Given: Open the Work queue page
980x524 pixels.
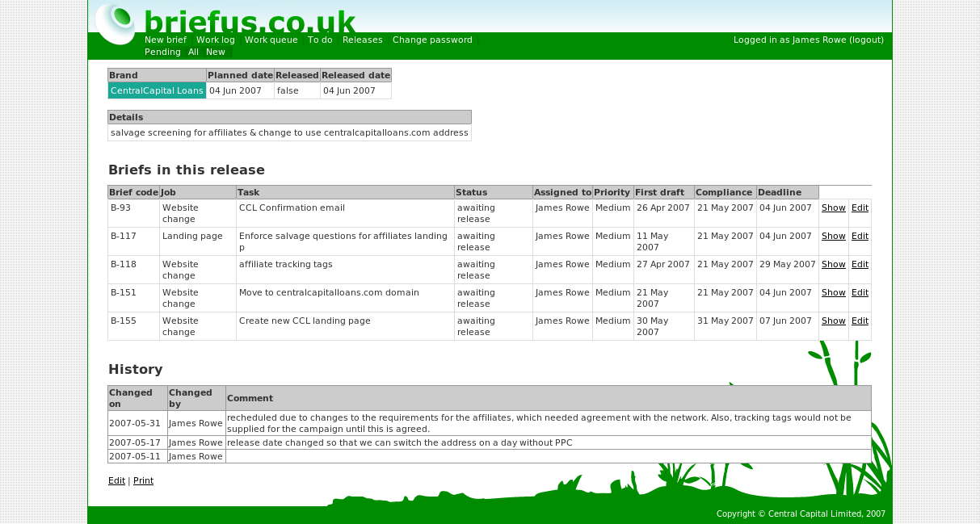Looking at the screenshot, I should (x=271, y=40).
